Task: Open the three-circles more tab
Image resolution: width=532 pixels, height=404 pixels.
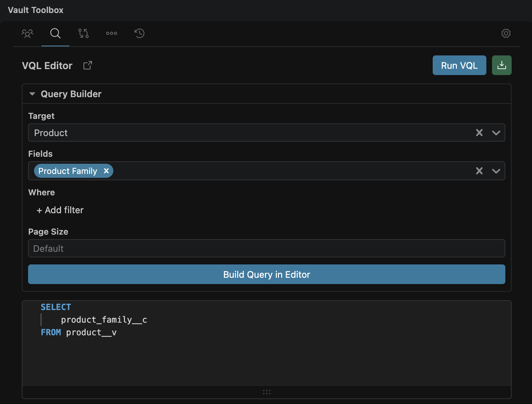Action: [x=112, y=33]
